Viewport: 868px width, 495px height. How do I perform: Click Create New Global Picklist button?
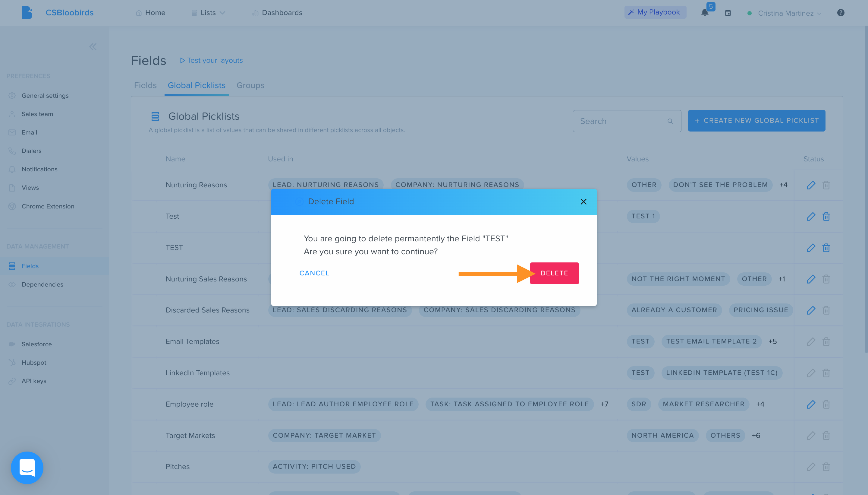[x=756, y=121]
